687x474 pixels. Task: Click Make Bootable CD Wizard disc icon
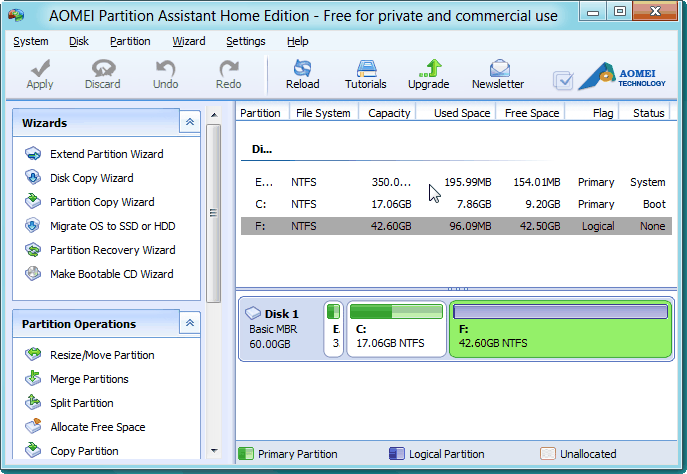pyautogui.click(x=33, y=273)
